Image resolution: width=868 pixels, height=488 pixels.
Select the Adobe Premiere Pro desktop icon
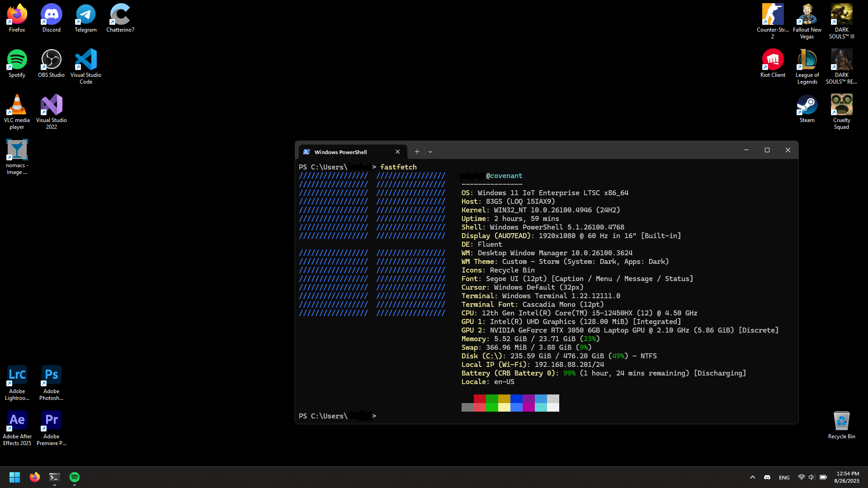pyautogui.click(x=51, y=428)
